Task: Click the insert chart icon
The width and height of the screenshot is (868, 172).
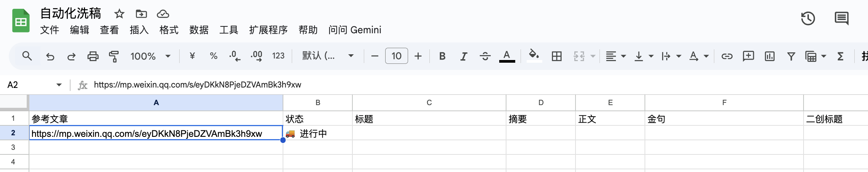Action: pyautogui.click(x=770, y=57)
